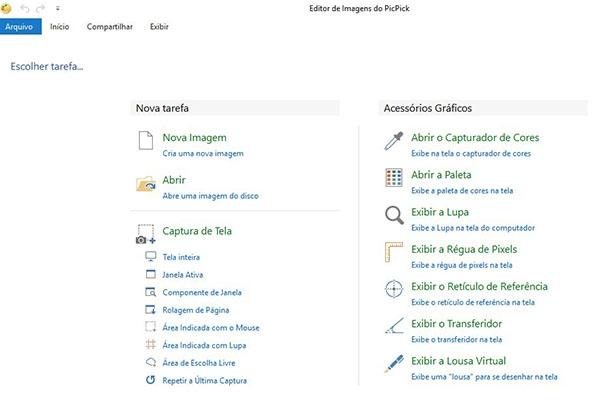The height and width of the screenshot is (401, 600).
Task: Open the Arquivo tab
Action: pyautogui.click(x=21, y=27)
